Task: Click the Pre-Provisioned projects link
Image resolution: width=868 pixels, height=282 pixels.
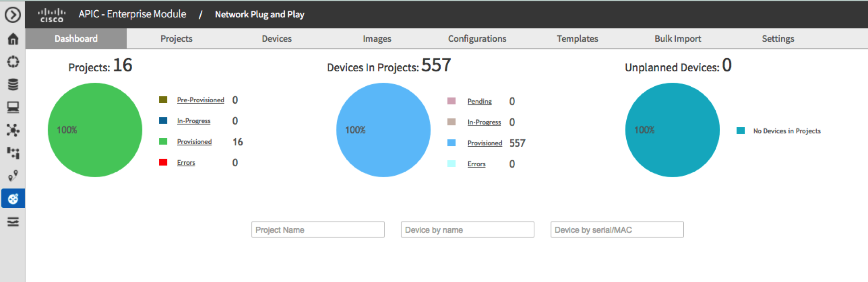Action: point(201,100)
